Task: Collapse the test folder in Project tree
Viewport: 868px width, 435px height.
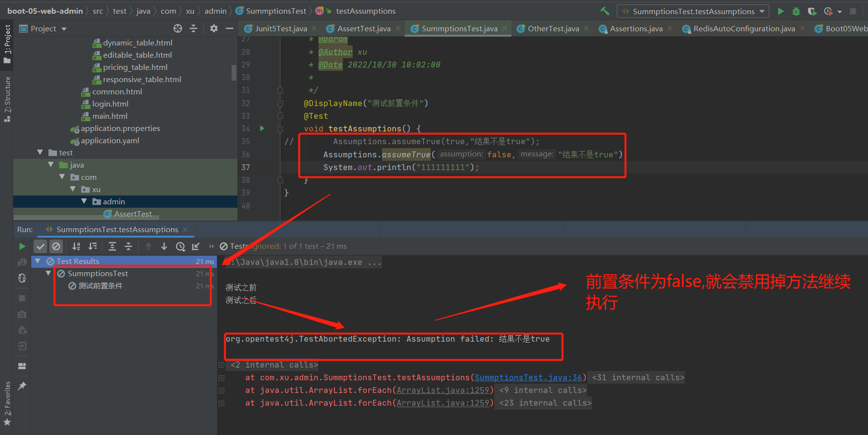Action: pyautogui.click(x=40, y=152)
